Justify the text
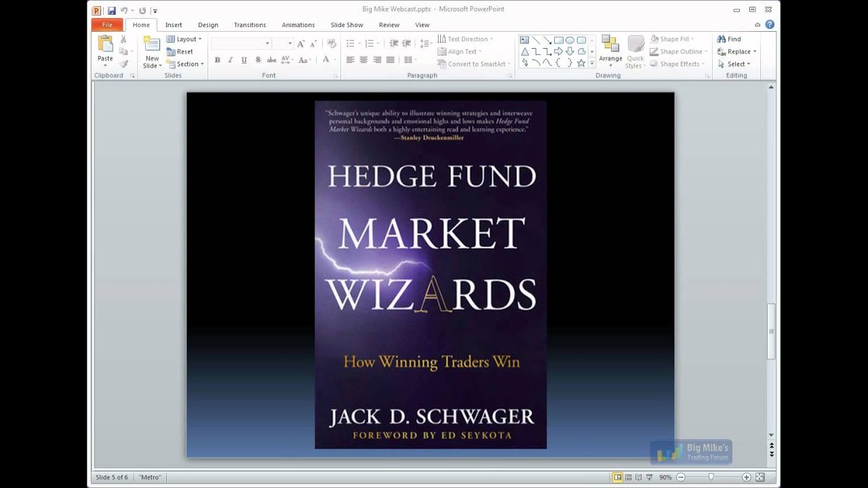Screen dimensions: 868x488 tap(390, 60)
